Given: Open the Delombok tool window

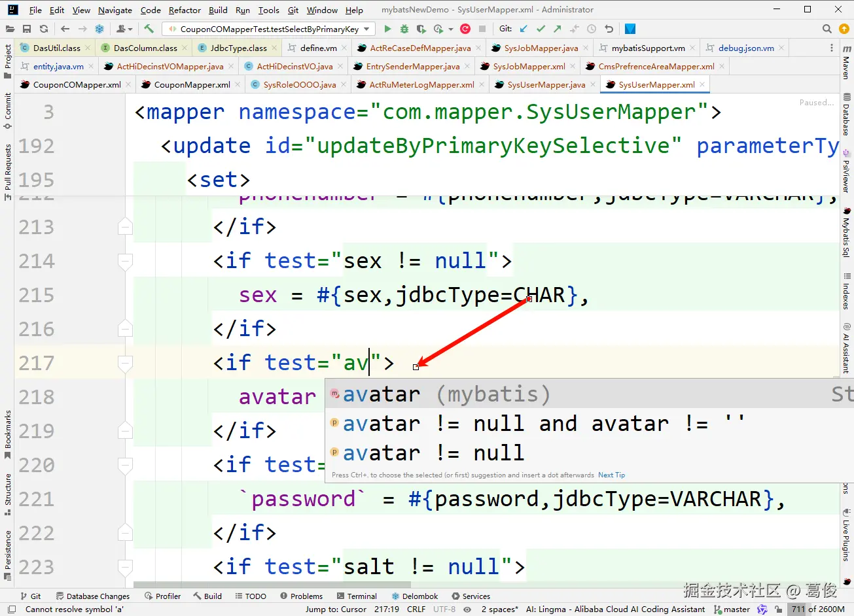Looking at the screenshot, I should click(415, 596).
